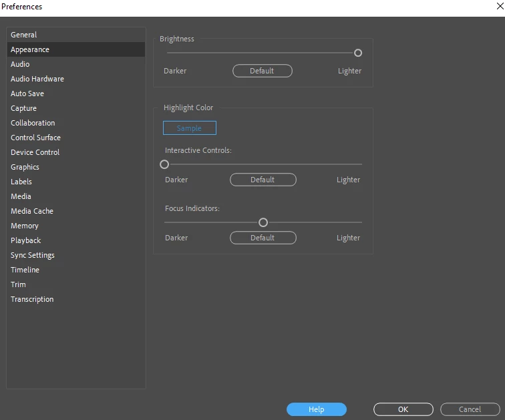Click the Highlight Color Sample swatch

coord(190,128)
